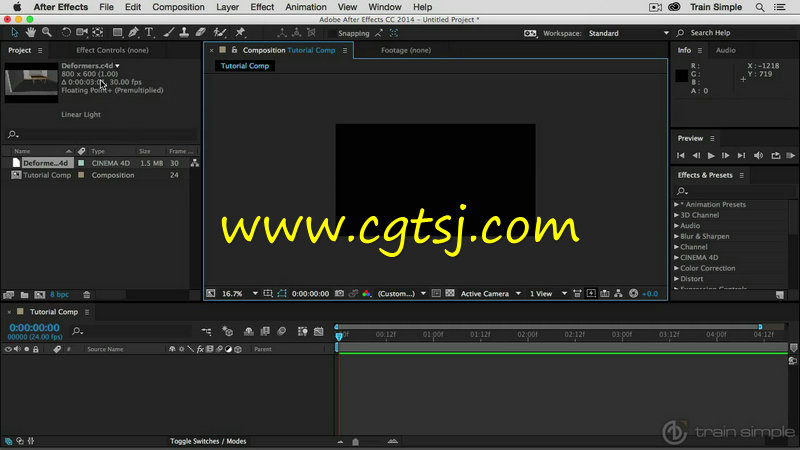
Task: Click the 8 bpc color depth button
Action: click(59, 295)
